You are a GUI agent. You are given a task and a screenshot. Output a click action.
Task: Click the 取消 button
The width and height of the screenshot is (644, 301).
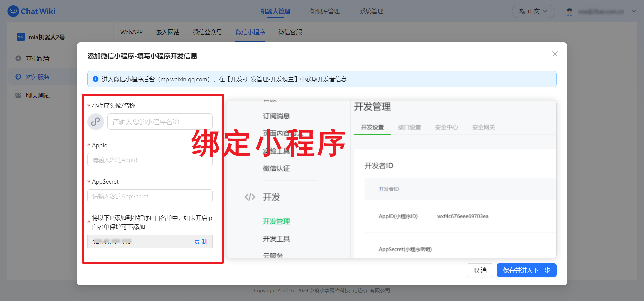(x=480, y=270)
